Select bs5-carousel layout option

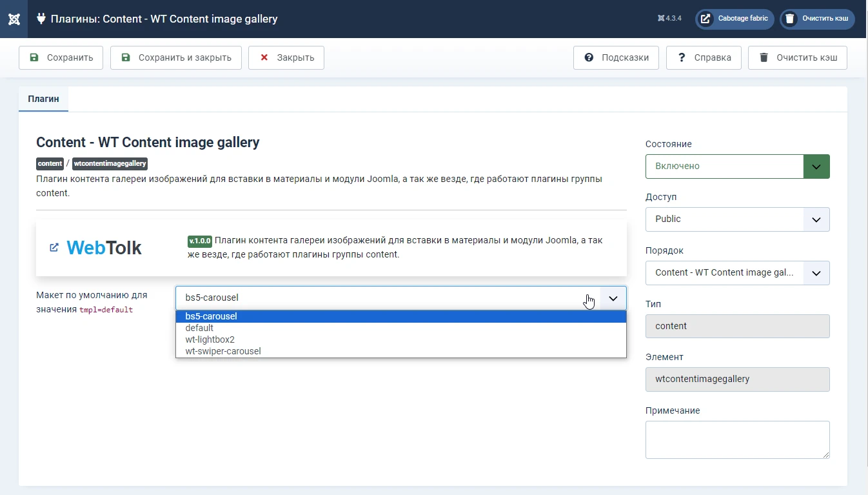click(212, 316)
